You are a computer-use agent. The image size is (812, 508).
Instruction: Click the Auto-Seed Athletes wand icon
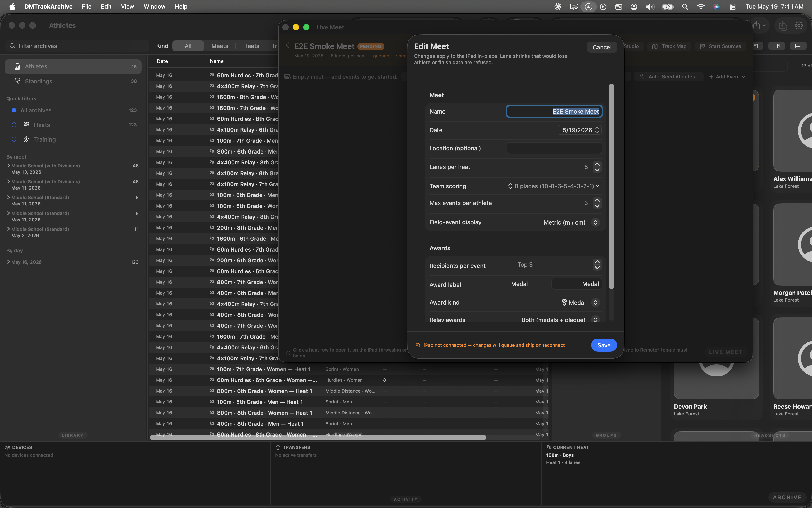642,77
